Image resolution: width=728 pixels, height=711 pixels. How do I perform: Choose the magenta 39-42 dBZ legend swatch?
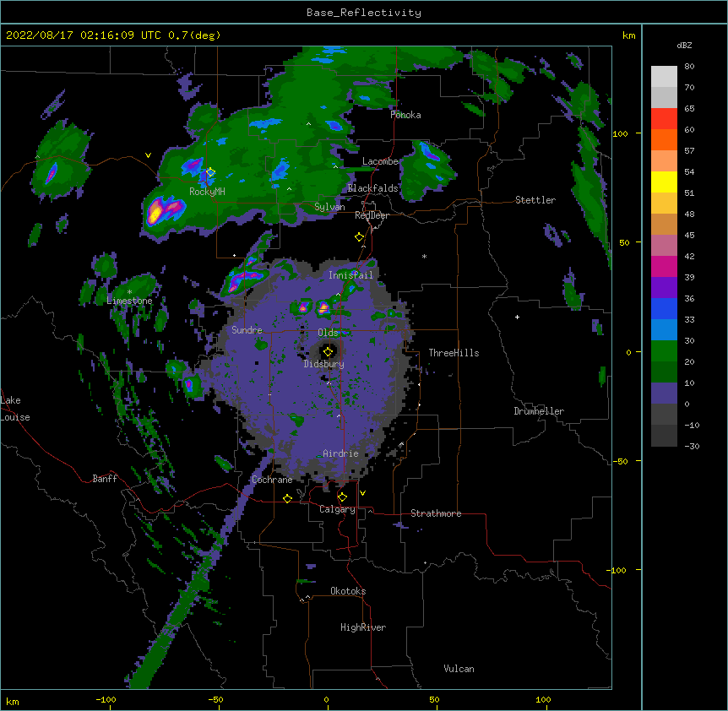[x=664, y=266]
